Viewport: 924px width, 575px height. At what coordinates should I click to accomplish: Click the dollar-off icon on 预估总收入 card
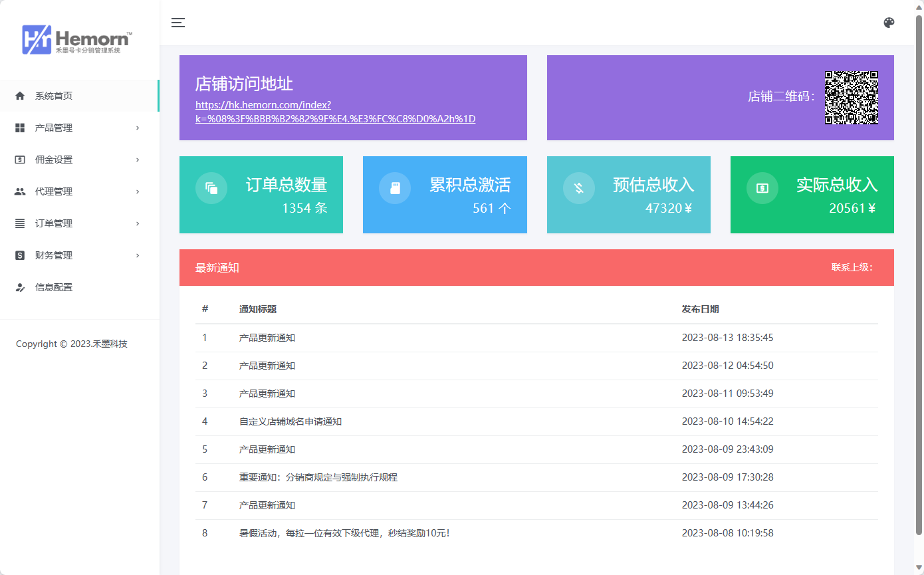(x=579, y=188)
